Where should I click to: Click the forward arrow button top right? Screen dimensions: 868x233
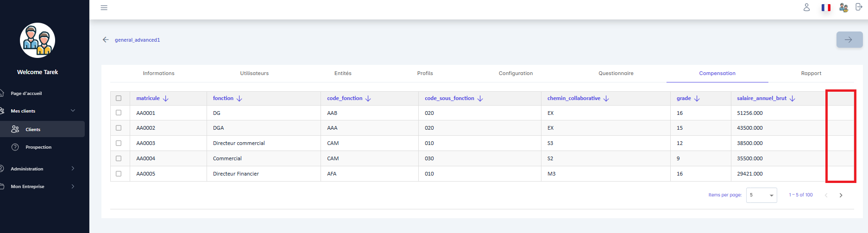[849, 40]
